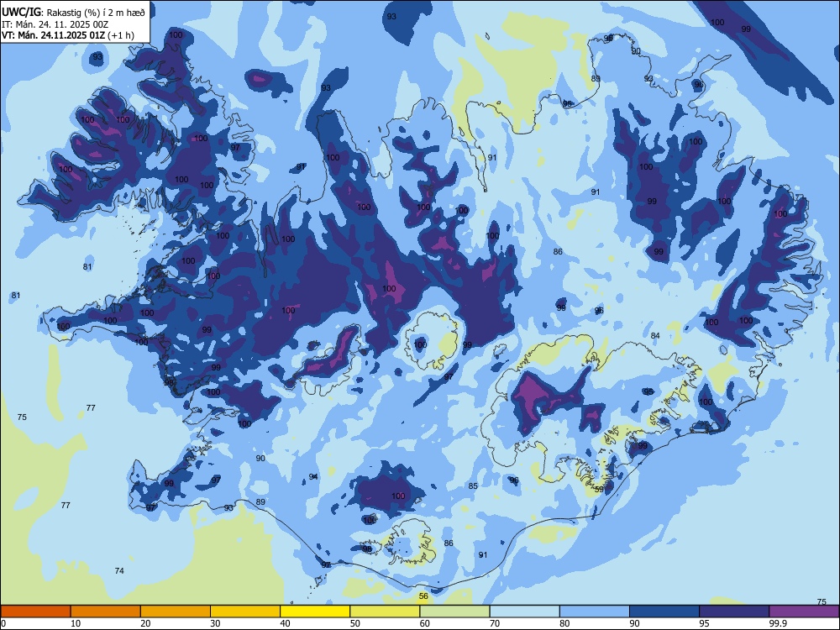
Task: Click the medium blue 80-90 legend swatch
Action: click(595, 612)
